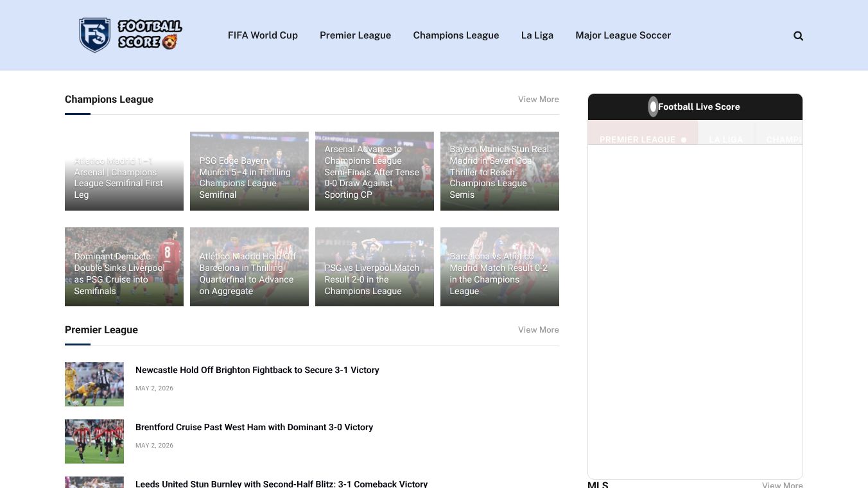This screenshot has height=488, width=868.
Task: Open PSG vs Liverpool Match Result card
Action: (x=374, y=266)
